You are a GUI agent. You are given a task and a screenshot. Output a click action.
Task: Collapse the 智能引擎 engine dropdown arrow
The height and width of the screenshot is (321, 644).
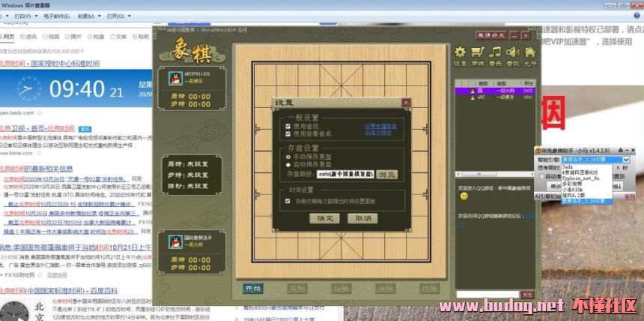(x=626, y=160)
